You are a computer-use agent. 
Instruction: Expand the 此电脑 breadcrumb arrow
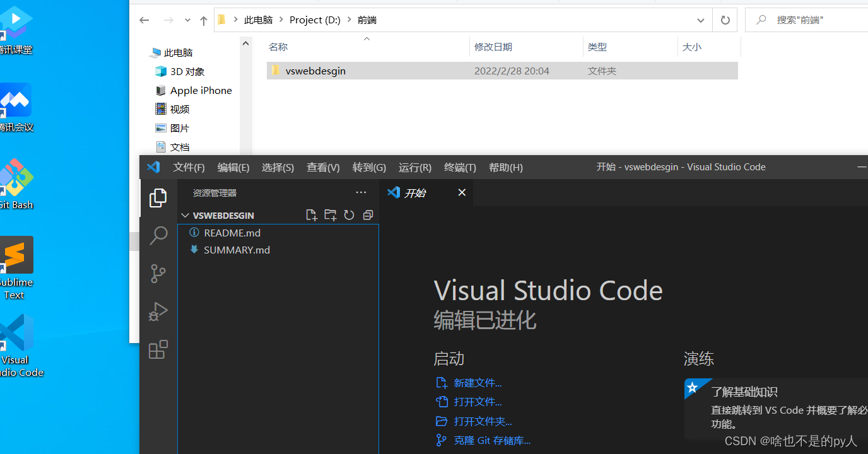point(281,20)
